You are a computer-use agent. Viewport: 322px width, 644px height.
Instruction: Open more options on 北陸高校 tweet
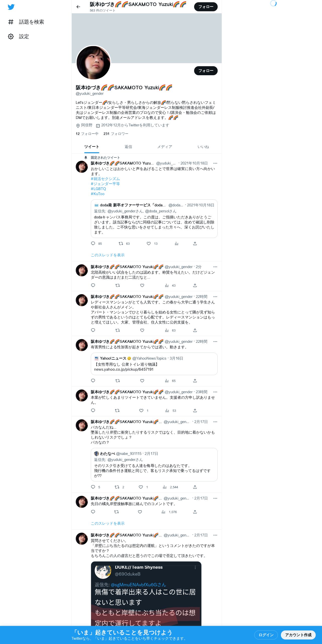click(x=215, y=267)
